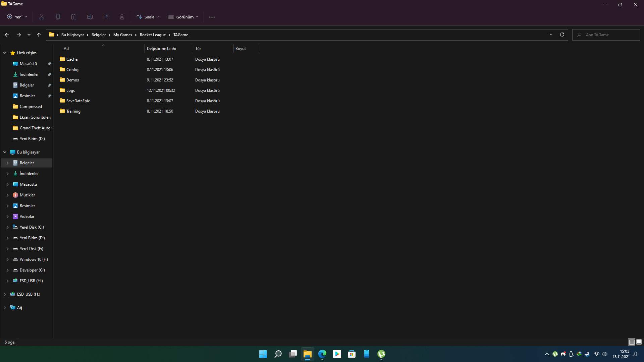This screenshot has width=644, height=362.
Task: Click the Delete trash icon
Action: (122, 17)
